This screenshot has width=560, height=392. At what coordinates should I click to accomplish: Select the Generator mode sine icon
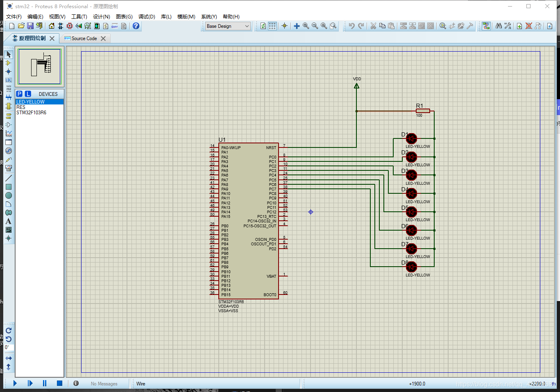[9, 151]
